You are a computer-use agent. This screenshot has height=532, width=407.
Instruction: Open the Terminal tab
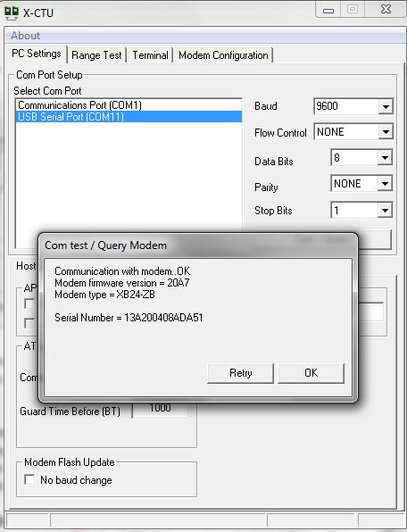pos(150,55)
